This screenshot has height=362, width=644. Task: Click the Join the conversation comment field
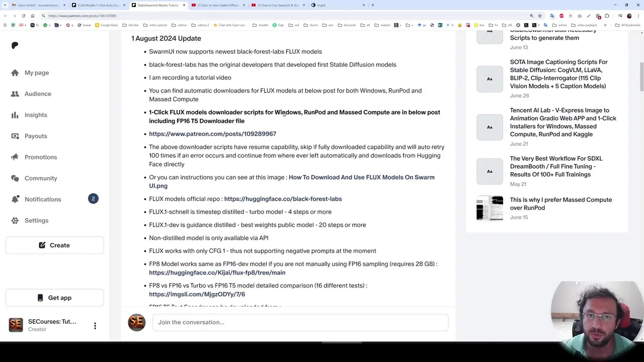[x=300, y=322]
